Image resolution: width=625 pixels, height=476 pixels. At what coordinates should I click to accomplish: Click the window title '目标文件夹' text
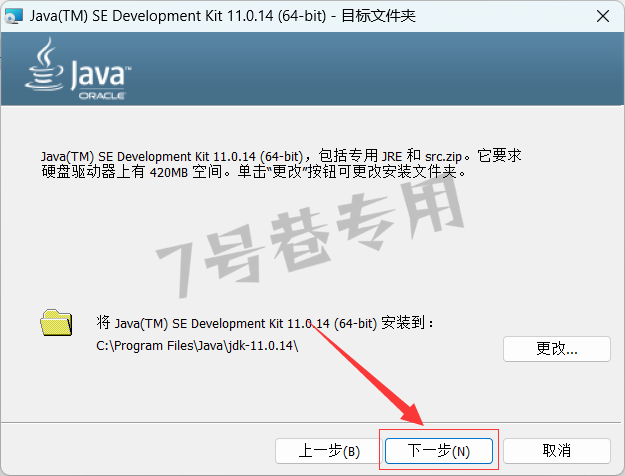[379, 16]
